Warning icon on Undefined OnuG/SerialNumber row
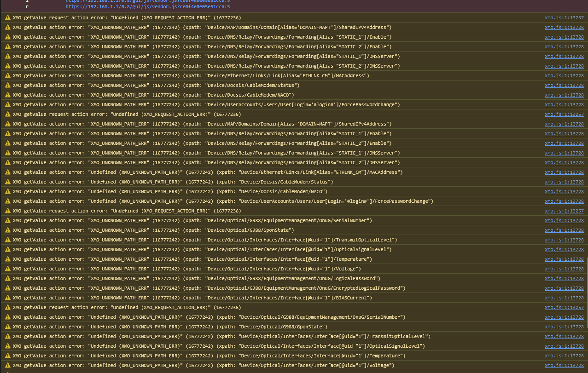This screenshot has width=588, height=373. point(7,317)
